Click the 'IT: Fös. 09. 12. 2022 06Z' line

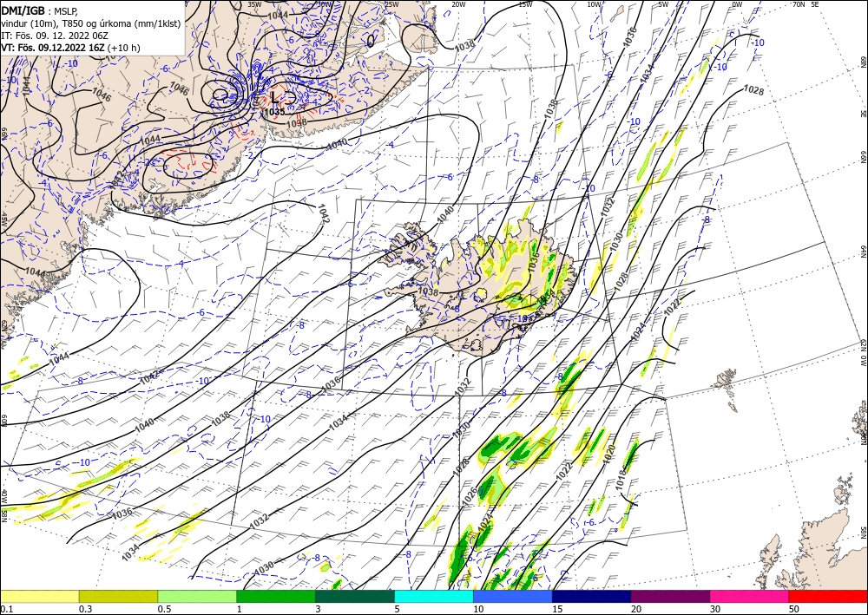54,36
